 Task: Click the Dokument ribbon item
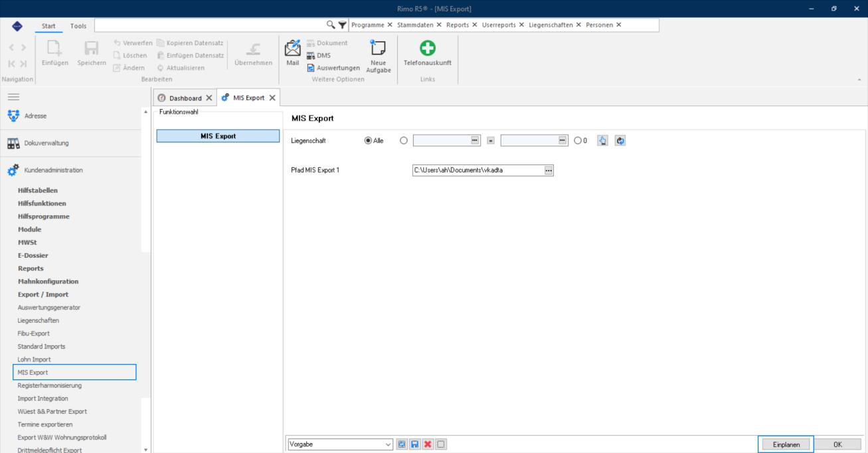click(327, 43)
